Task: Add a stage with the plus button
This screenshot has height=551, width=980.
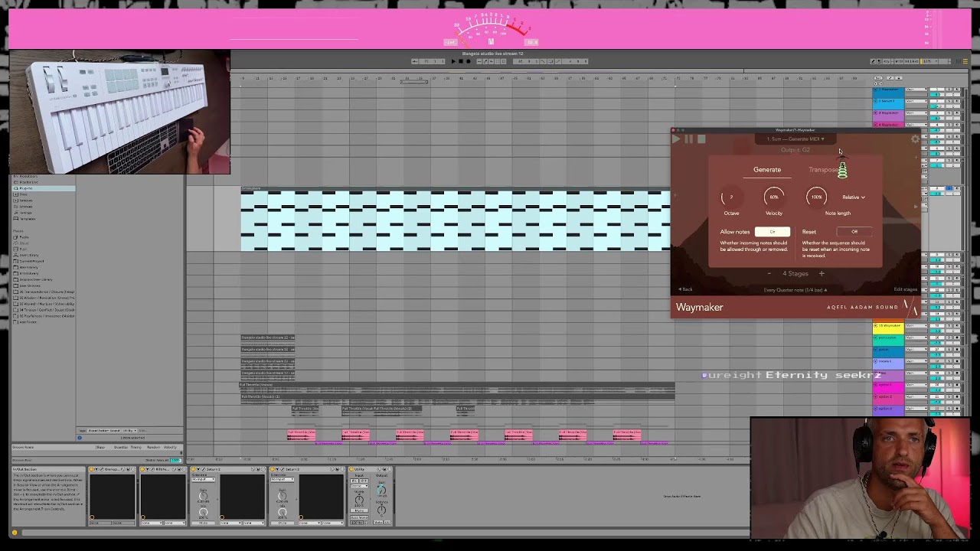Action: pos(822,274)
